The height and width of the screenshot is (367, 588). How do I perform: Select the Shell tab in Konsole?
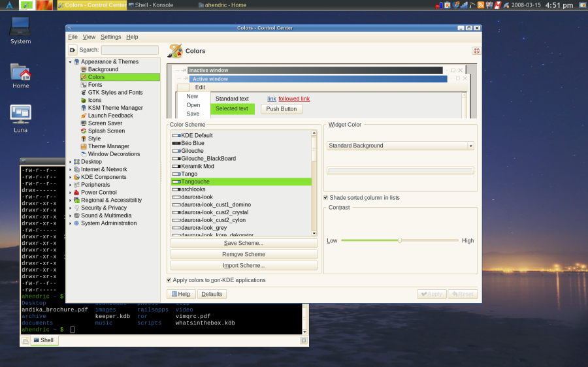[x=44, y=340]
